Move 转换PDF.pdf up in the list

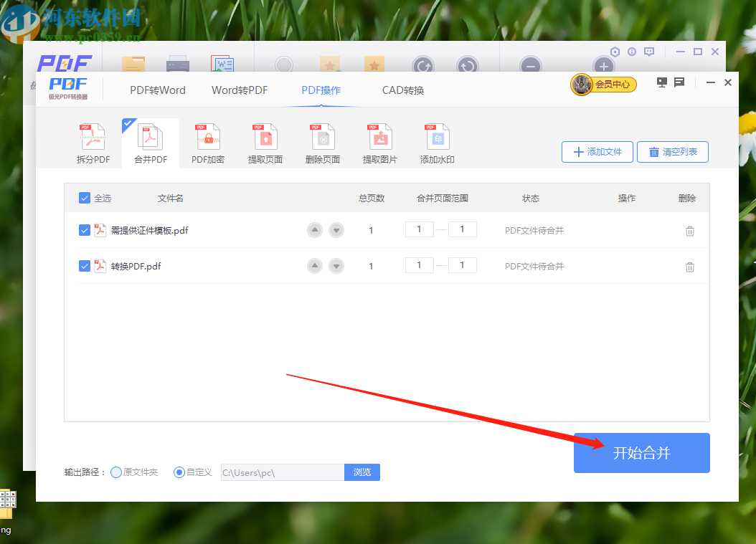pyautogui.click(x=314, y=266)
